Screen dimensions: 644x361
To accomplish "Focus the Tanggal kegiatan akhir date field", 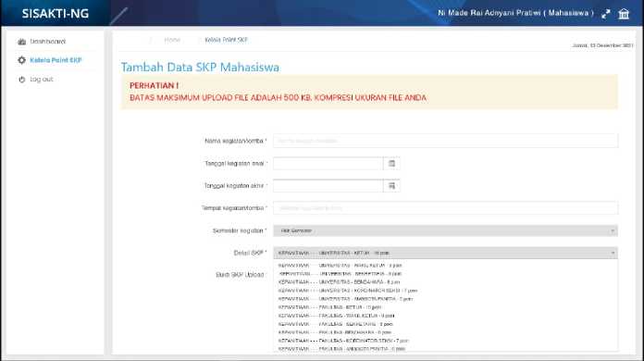I will click(x=328, y=186).
